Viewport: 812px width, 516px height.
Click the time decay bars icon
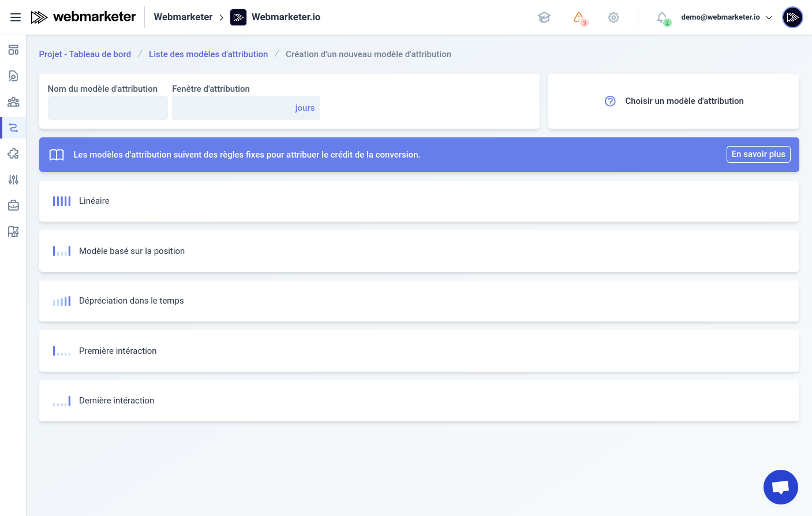click(62, 301)
